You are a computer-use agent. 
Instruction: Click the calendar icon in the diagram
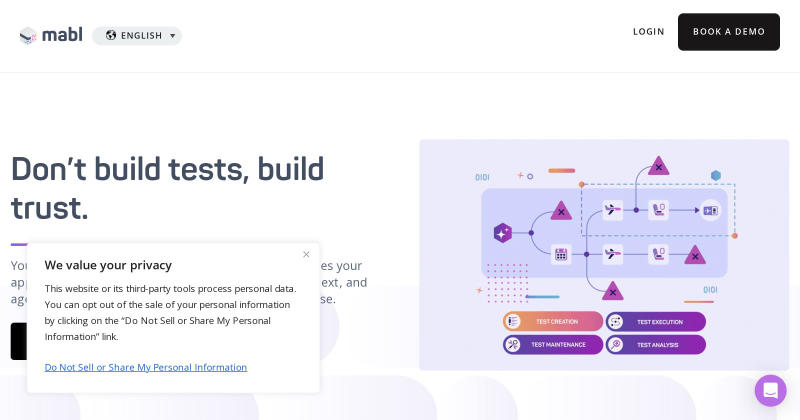[x=561, y=254]
